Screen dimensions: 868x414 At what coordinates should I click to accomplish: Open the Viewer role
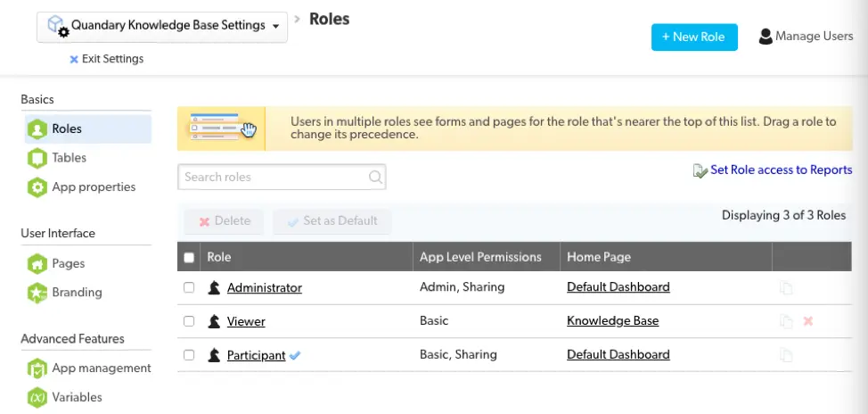pos(246,321)
